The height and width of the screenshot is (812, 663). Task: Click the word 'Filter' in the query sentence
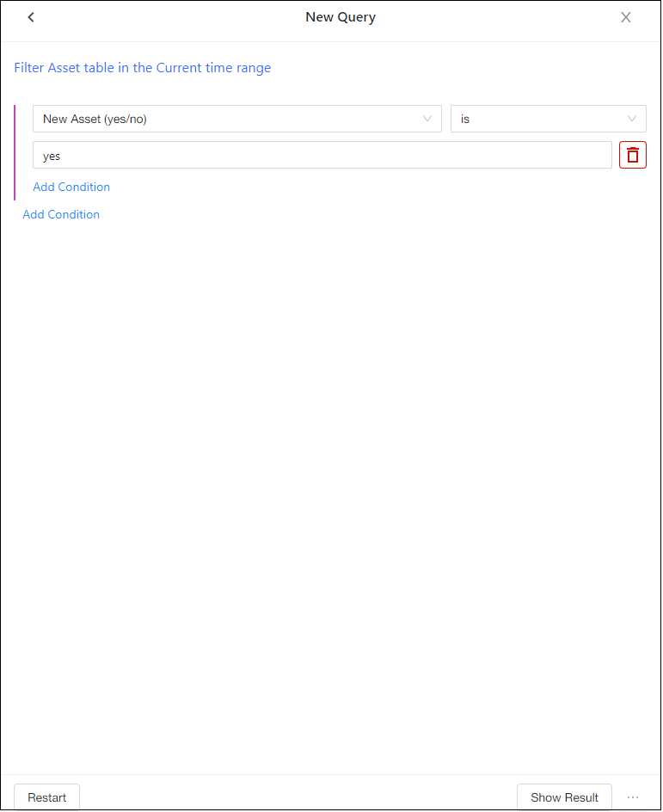(x=29, y=68)
